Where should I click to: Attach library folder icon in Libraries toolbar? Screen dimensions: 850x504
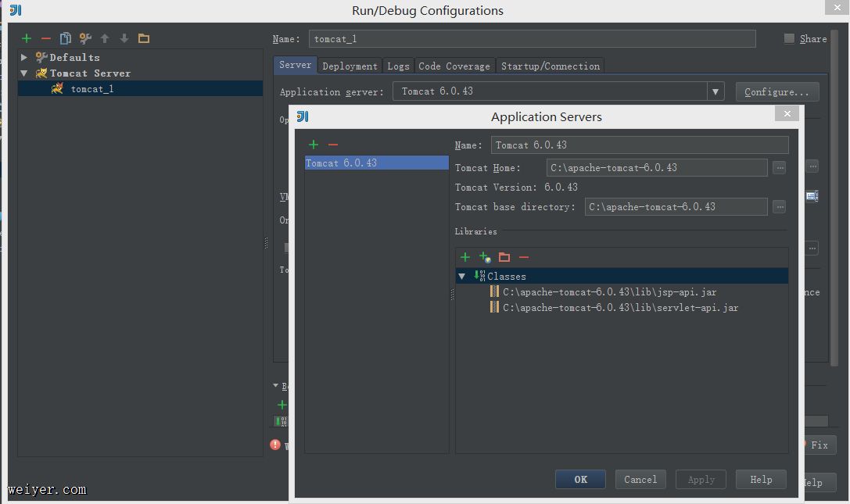tap(504, 257)
